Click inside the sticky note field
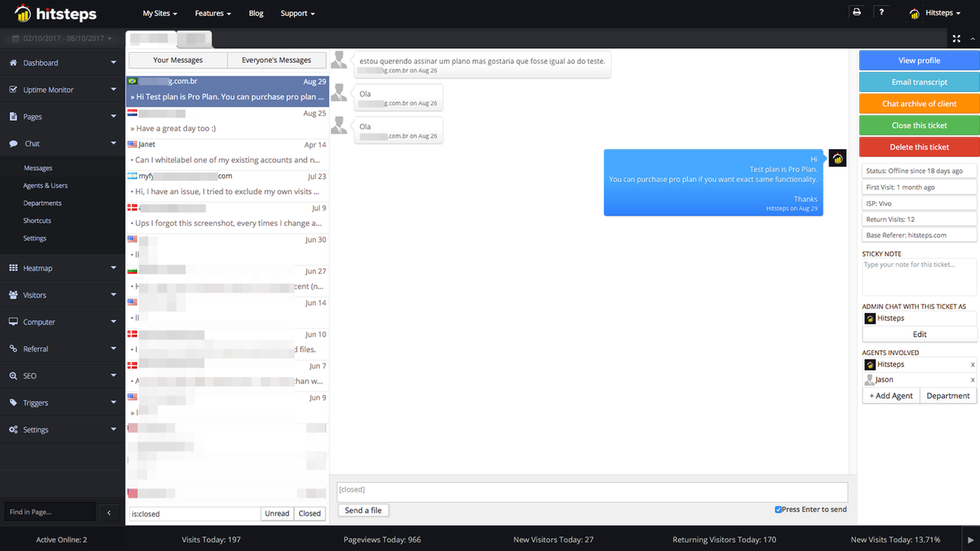 pos(919,275)
